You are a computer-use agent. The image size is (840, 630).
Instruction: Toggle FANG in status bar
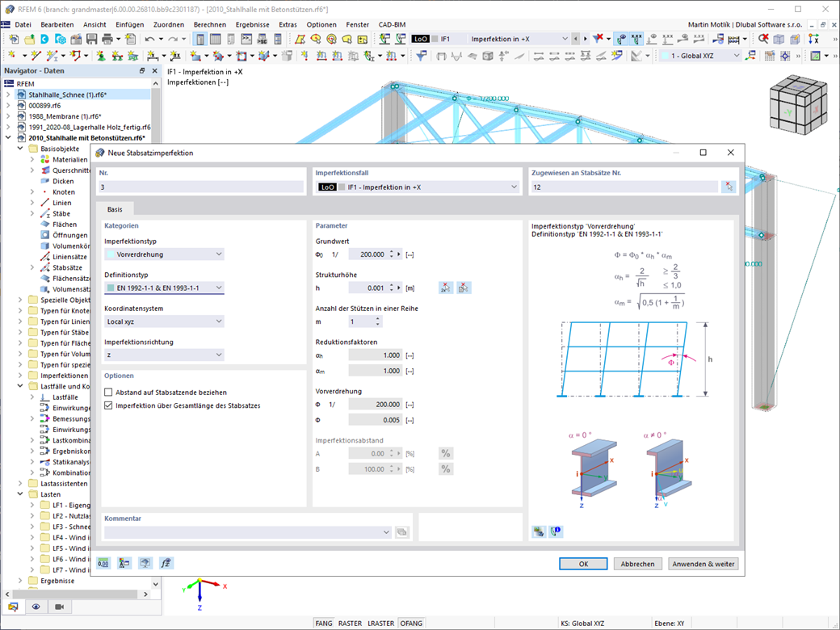[324, 624]
